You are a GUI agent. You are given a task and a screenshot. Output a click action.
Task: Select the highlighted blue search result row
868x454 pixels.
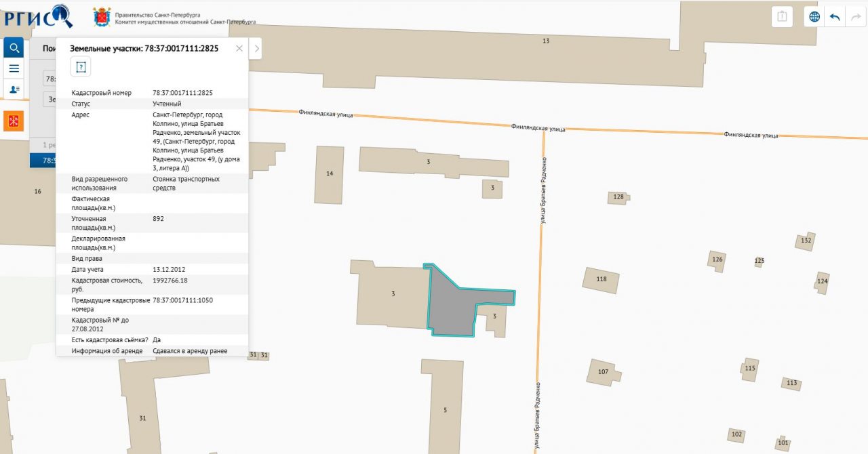coord(43,161)
